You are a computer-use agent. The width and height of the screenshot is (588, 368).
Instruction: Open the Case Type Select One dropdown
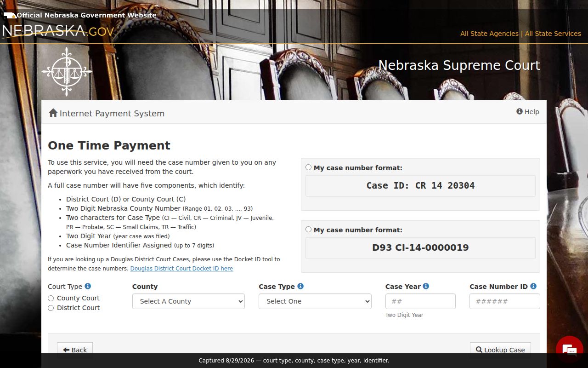click(315, 301)
